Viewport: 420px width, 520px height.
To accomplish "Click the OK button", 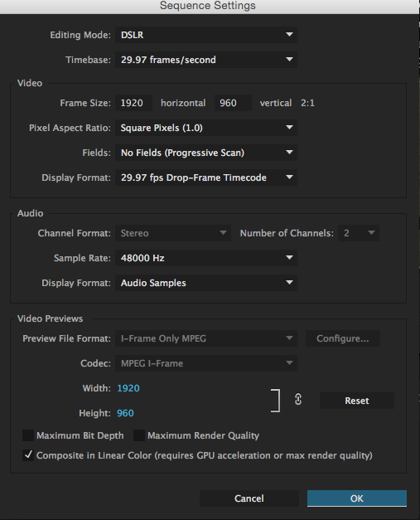I will [x=357, y=498].
